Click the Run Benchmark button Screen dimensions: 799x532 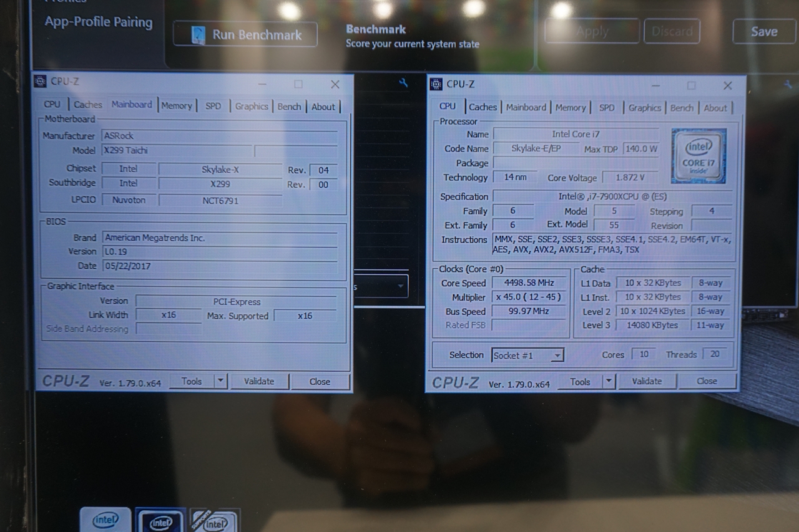pos(245,34)
